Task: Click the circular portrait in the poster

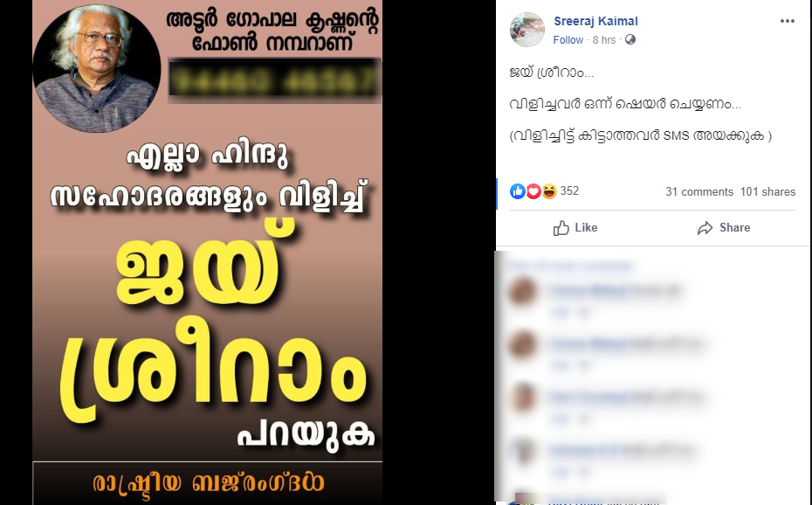Action: 96,68
